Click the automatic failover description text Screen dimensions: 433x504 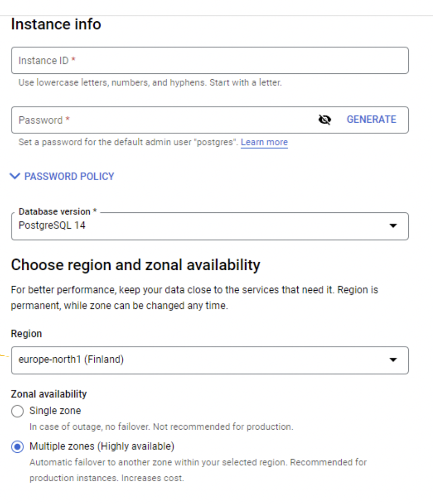click(198, 470)
